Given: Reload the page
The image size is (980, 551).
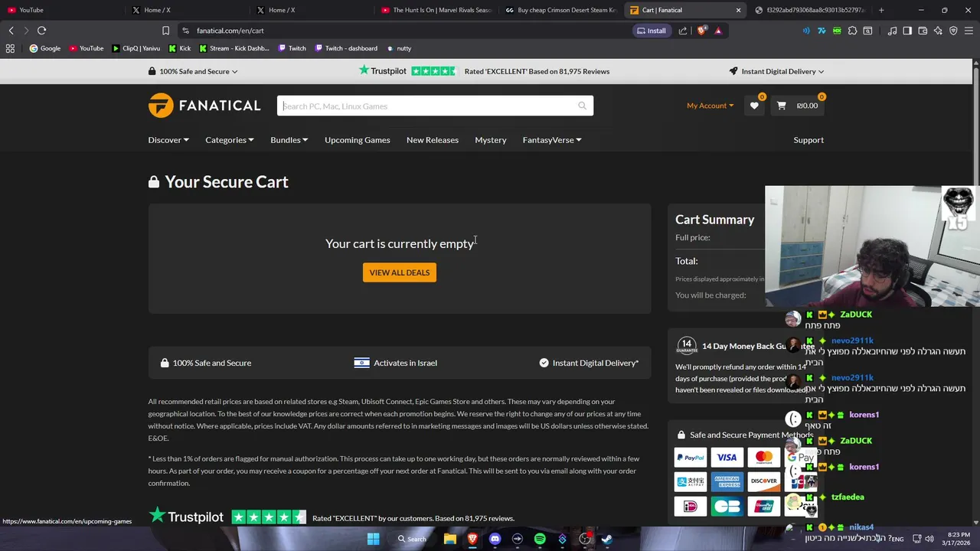Looking at the screenshot, I should click(41, 31).
